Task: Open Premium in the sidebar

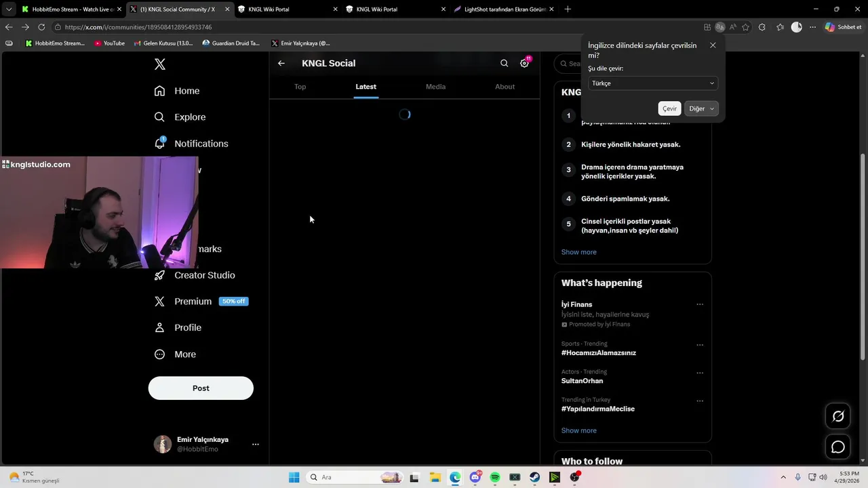Action: coord(201,302)
